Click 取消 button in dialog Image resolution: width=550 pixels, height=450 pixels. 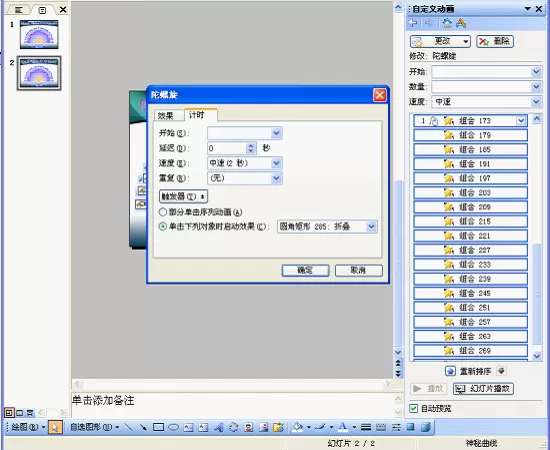[358, 270]
